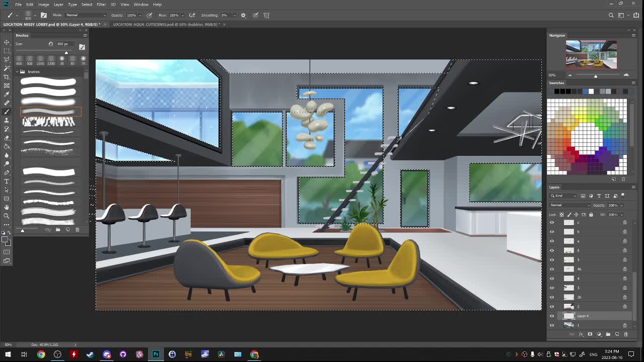Toggle visibility of Layer 4
Image resolution: width=644 pixels, height=362 pixels.
point(552,316)
